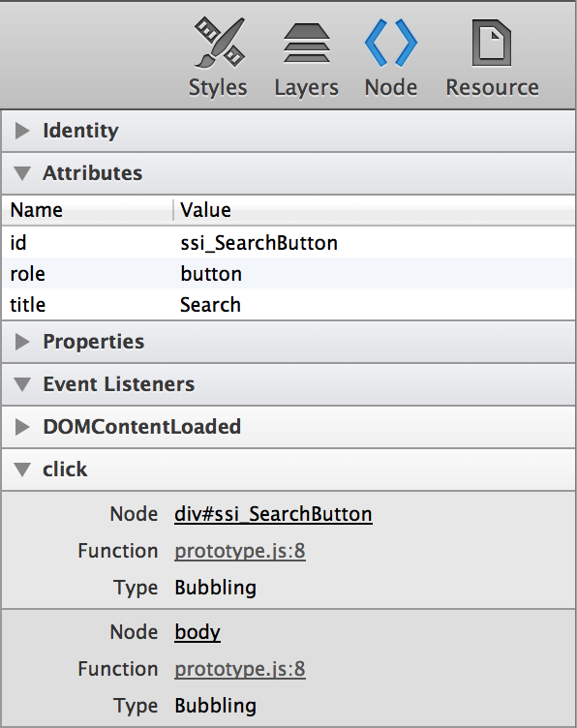Select the Node angle-brackets icon
The image size is (577, 728).
coord(391,43)
